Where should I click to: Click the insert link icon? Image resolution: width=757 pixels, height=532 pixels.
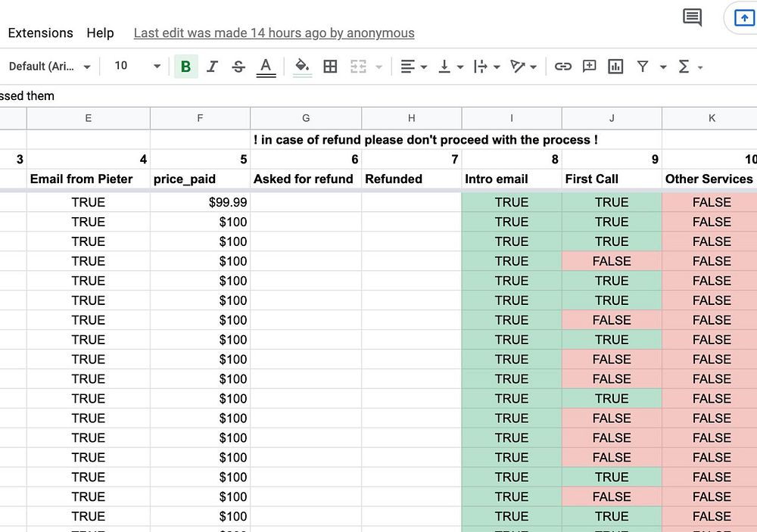coord(562,67)
